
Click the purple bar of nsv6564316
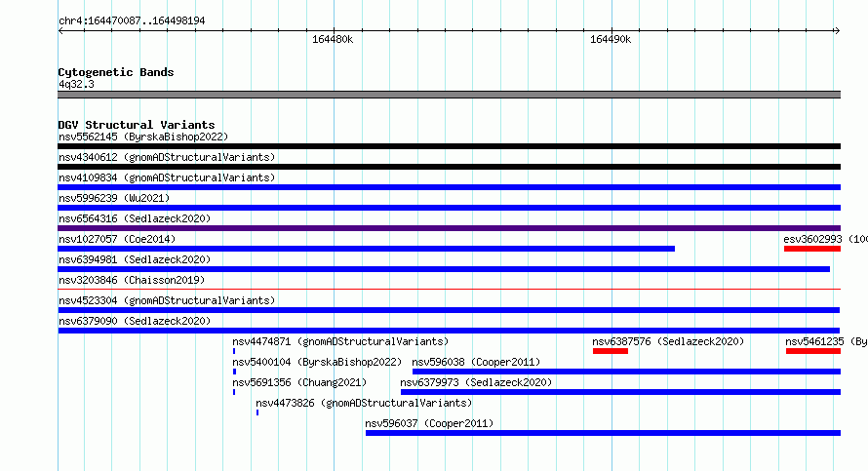[449, 228]
